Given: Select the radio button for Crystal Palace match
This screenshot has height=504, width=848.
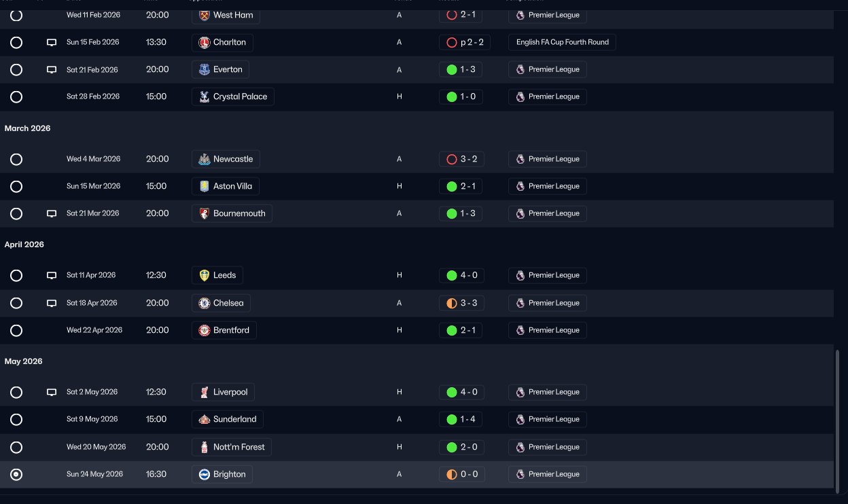Looking at the screenshot, I should pyautogui.click(x=16, y=96).
